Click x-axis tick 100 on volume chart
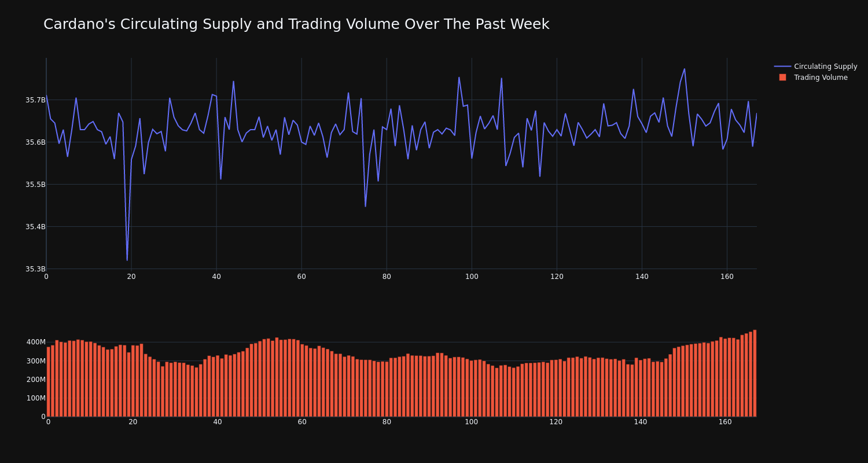Image resolution: width=868 pixels, height=463 pixels. 472,422
